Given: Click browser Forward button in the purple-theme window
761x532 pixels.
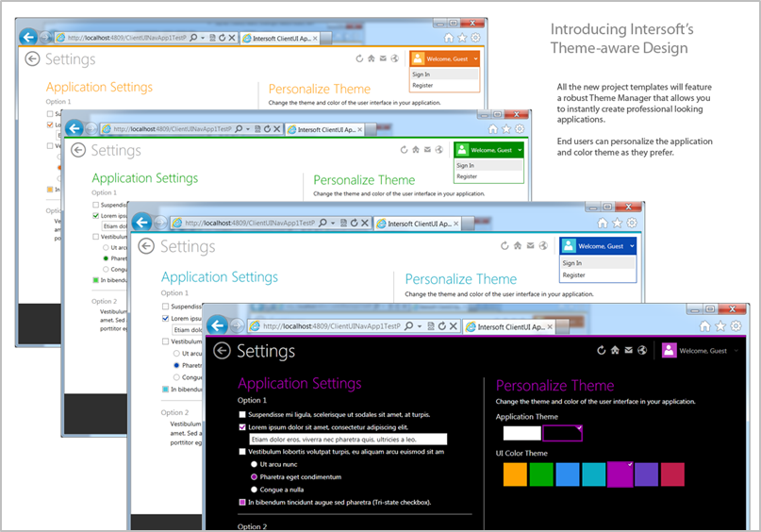Looking at the screenshot, I should click(x=237, y=325).
